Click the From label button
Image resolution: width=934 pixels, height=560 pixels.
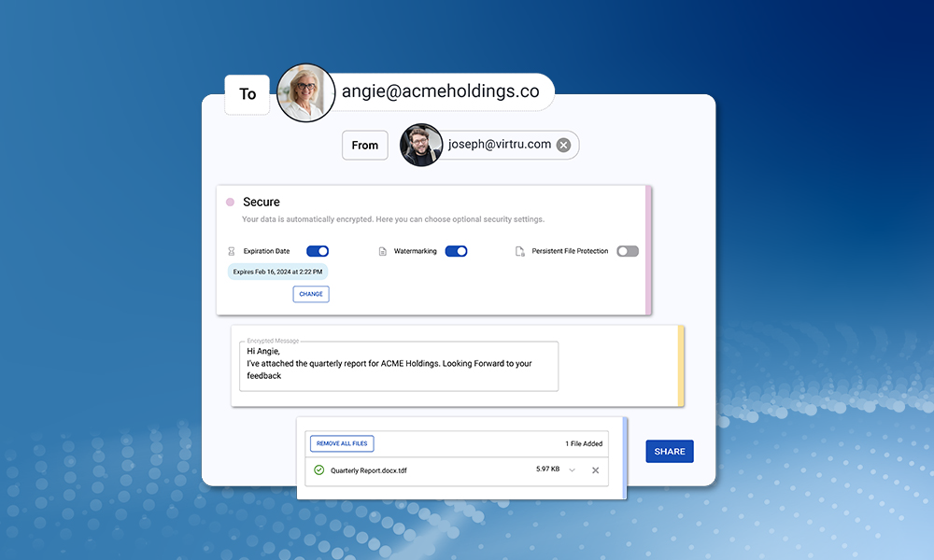(x=364, y=146)
